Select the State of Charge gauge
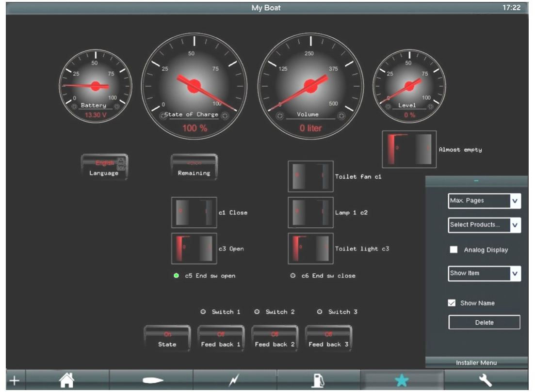535x392 pixels. (x=194, y=86)
